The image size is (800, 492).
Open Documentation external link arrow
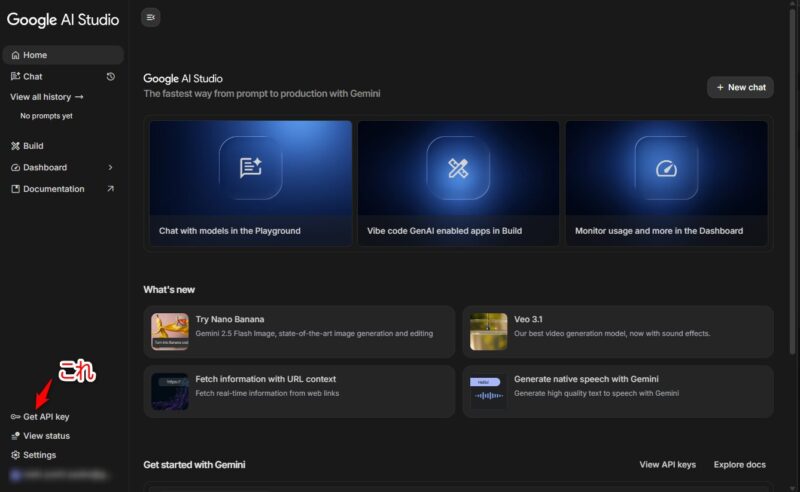click(111, 189)
